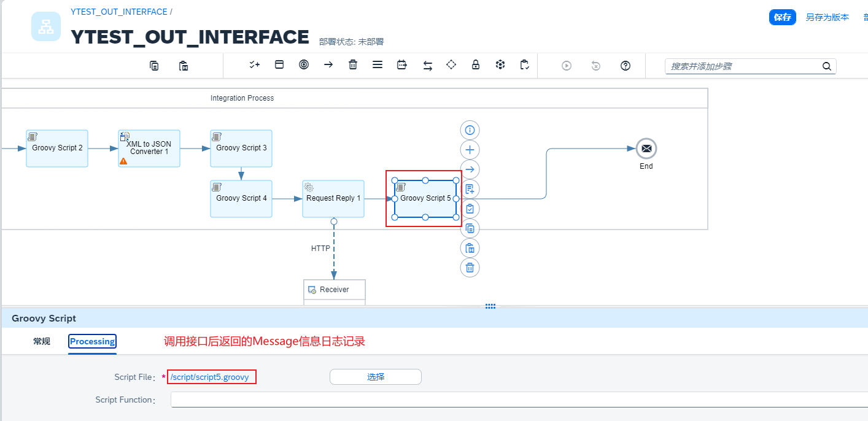Select the Groovy Script 3 step

241,148
